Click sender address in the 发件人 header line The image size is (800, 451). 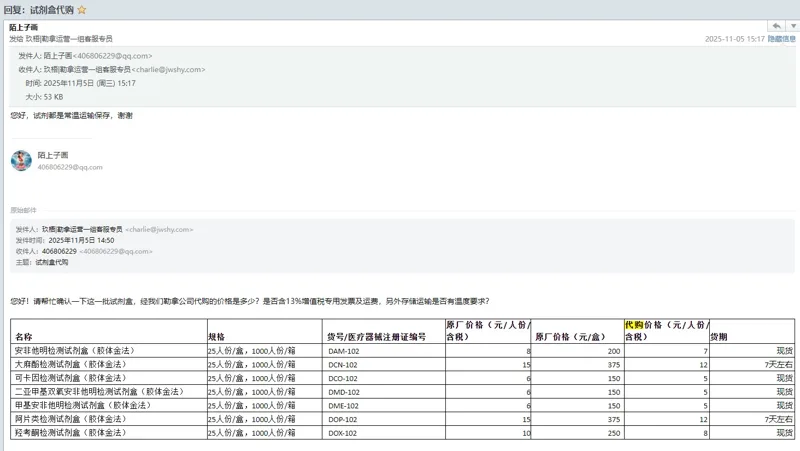[x=112, y=56]
